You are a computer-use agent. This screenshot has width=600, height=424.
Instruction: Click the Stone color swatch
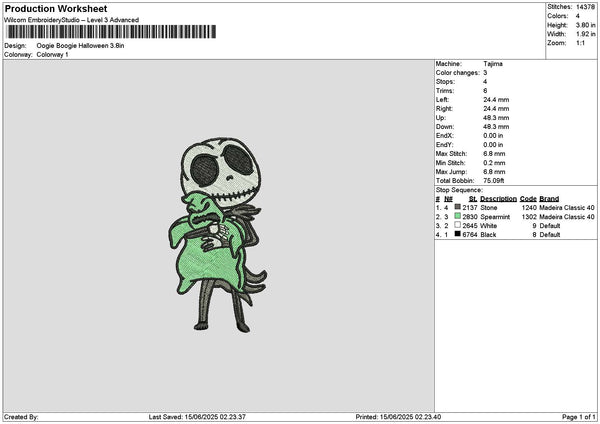pos(457,207)
